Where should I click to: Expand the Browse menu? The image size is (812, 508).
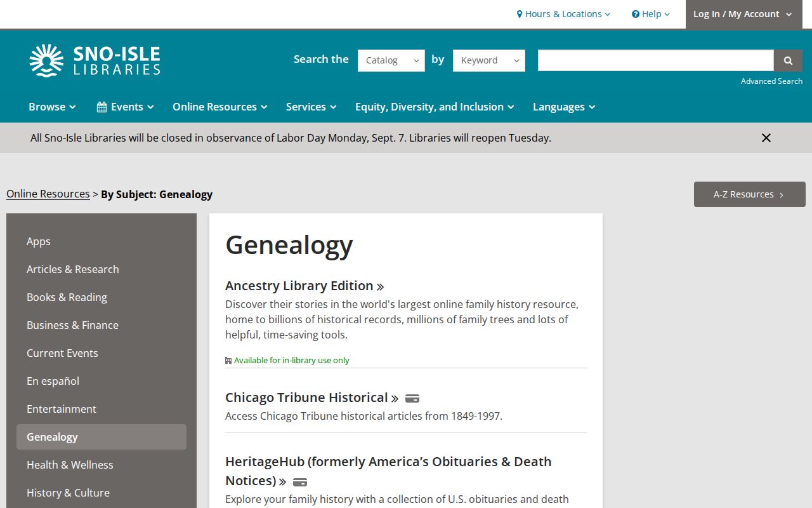tap(52, 107)
